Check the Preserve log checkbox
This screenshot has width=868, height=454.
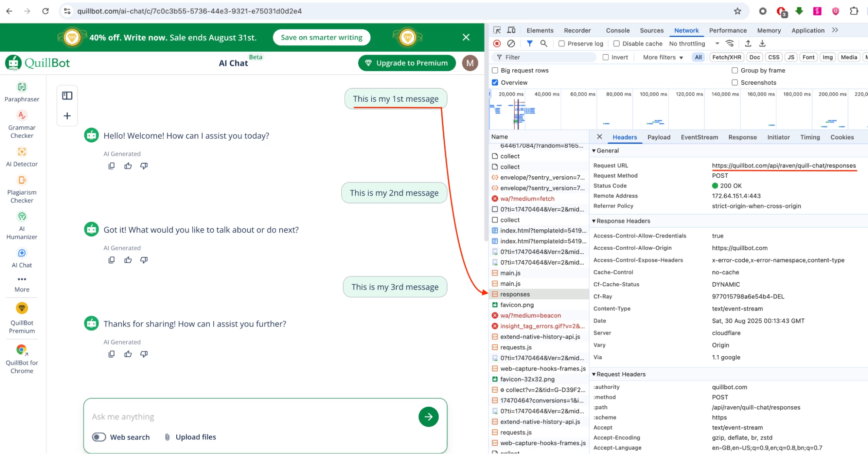pyautogui.click(x=561, y=43)
